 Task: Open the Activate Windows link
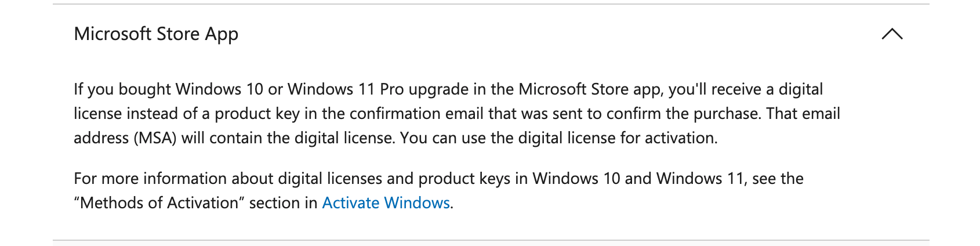386,203
